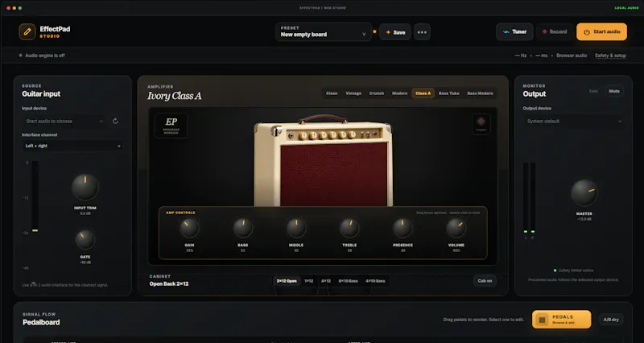Image resolution: width=644 pixels, height=343 pixels.
Task: Click the Ivory Class A amp image
Action: tap(324, 160)
